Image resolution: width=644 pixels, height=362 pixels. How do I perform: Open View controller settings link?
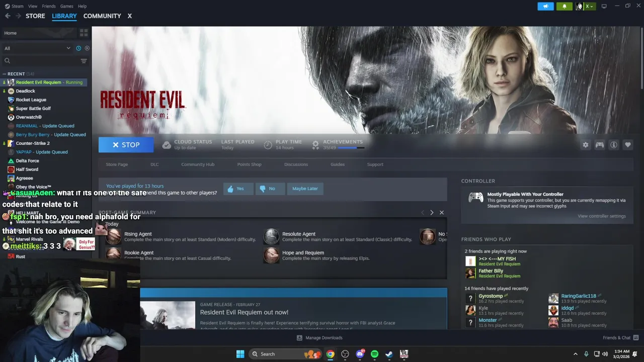point(602,216)
